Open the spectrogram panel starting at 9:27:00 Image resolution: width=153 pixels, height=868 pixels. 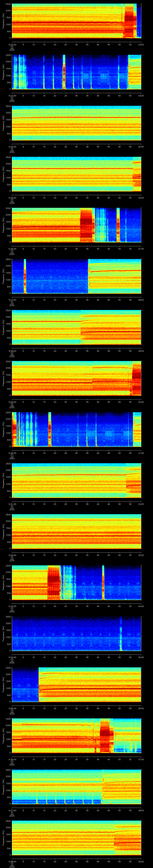coord(76,276)
